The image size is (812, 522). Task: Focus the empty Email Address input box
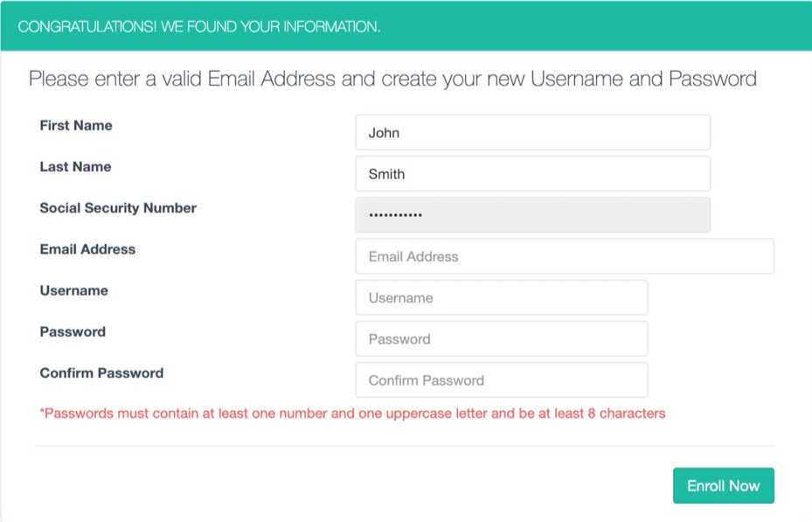point(564,256)
